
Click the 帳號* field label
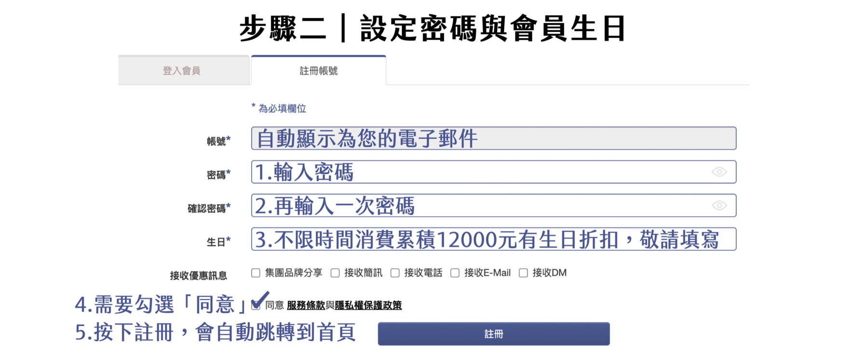219,141
